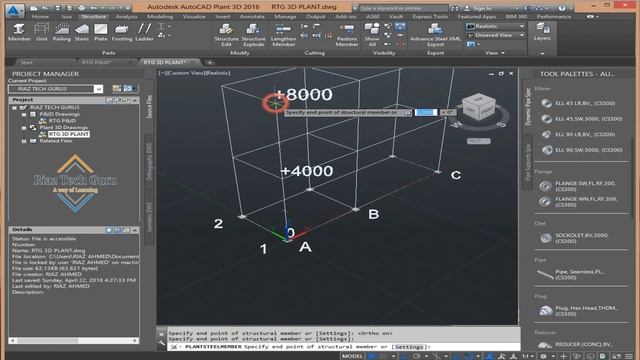The height and width of the screenshot is (360, 640).
Task: Expand the Related Files folder
Action: 24,141
